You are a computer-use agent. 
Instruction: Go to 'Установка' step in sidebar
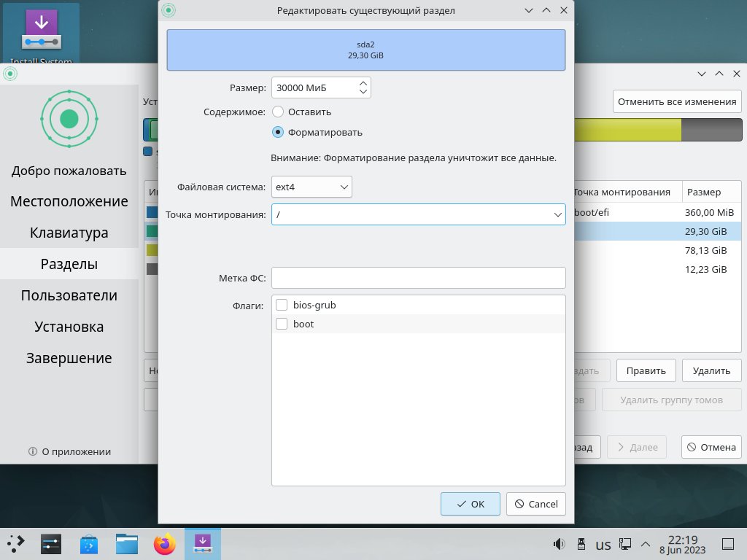point(69,327)
